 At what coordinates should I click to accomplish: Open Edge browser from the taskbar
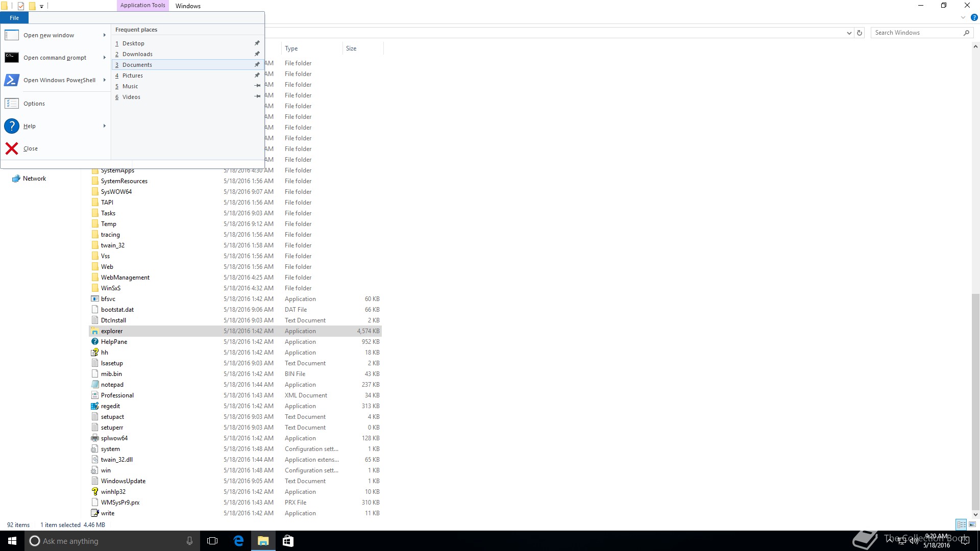(x=238, y=541)
